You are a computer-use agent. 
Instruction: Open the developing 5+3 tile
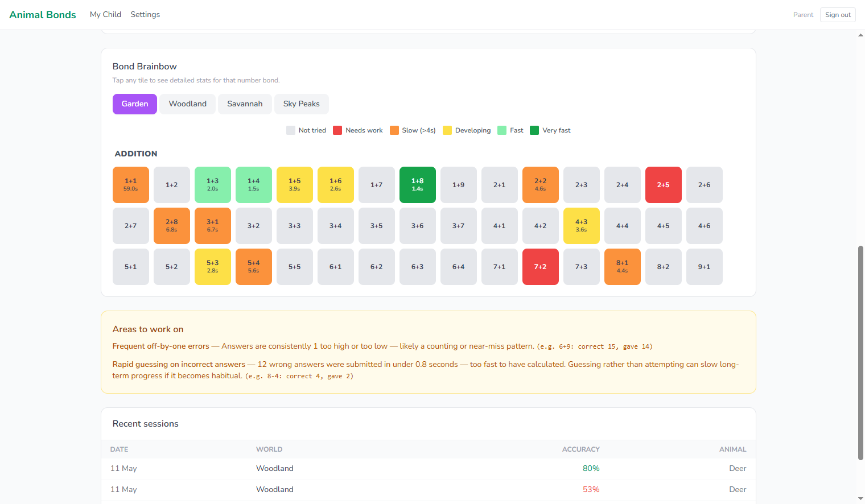click(213, 267)
